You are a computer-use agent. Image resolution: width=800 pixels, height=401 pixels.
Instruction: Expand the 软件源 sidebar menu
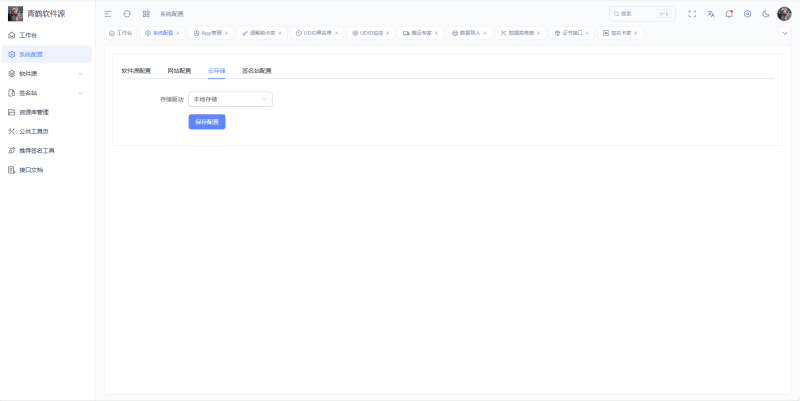point(47,73)
